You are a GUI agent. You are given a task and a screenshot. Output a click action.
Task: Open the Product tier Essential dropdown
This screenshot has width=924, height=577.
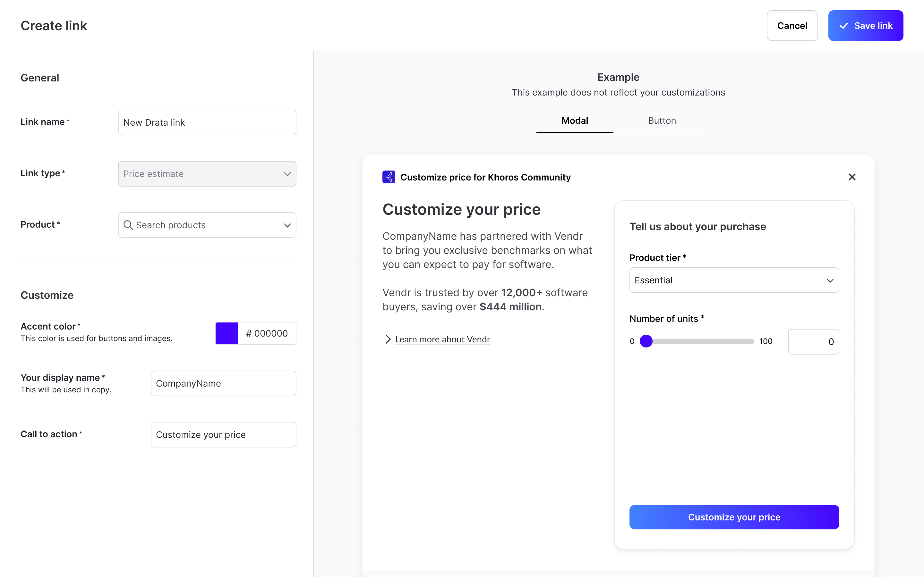(734, 280)
